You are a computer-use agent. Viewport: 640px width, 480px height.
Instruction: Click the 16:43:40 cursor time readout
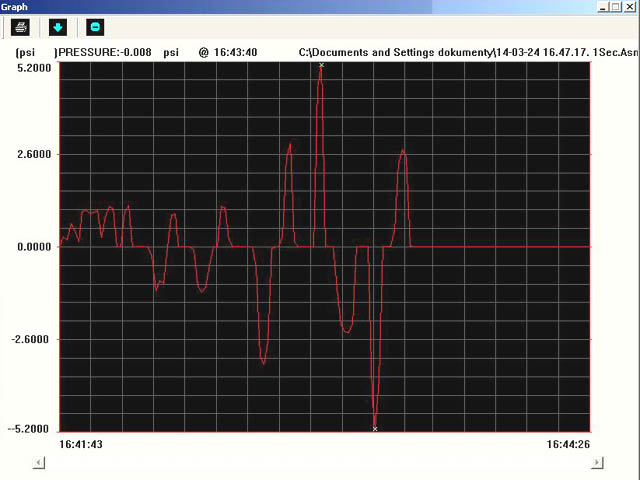coord(236,52)
